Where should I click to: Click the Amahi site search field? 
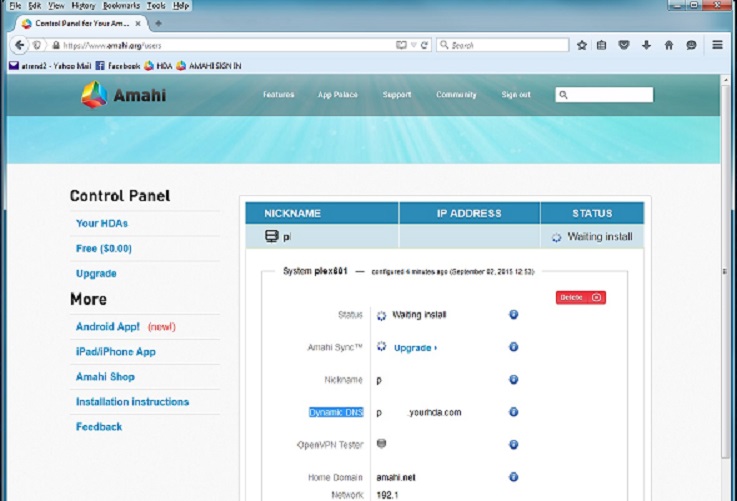point(604,94)
